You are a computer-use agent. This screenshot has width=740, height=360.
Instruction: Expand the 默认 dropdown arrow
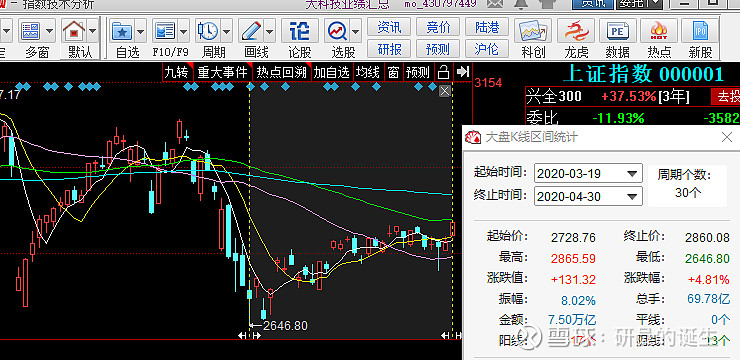coord(92,32)
